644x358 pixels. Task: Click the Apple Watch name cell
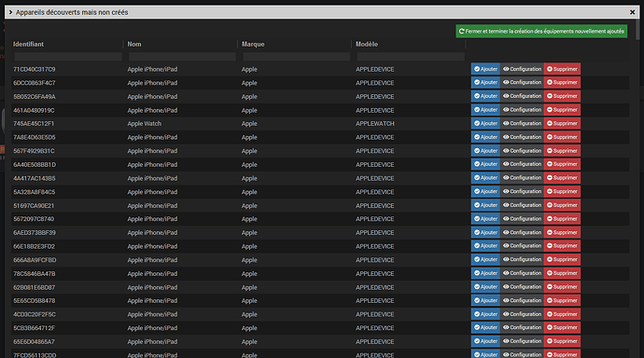click(x=144, y=123)
